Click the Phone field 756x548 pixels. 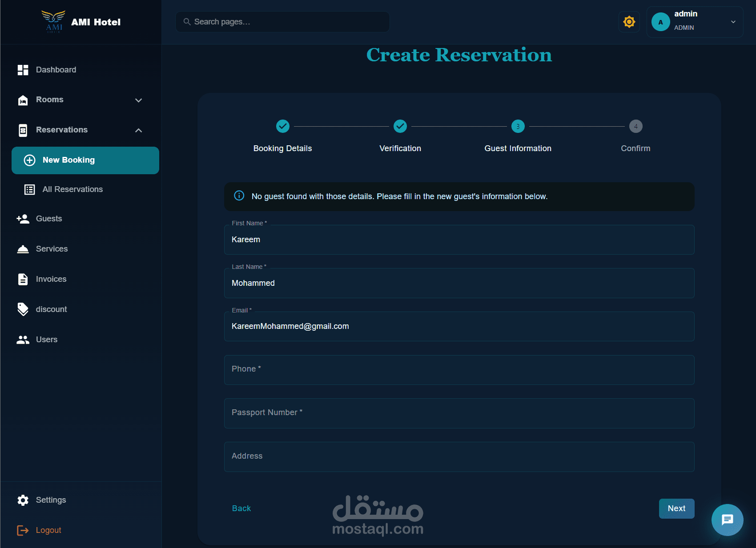click(459, 370)
